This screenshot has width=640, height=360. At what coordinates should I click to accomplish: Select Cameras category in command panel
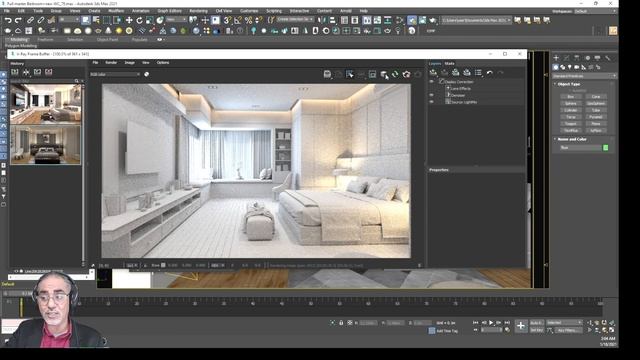tap(577, 67)
